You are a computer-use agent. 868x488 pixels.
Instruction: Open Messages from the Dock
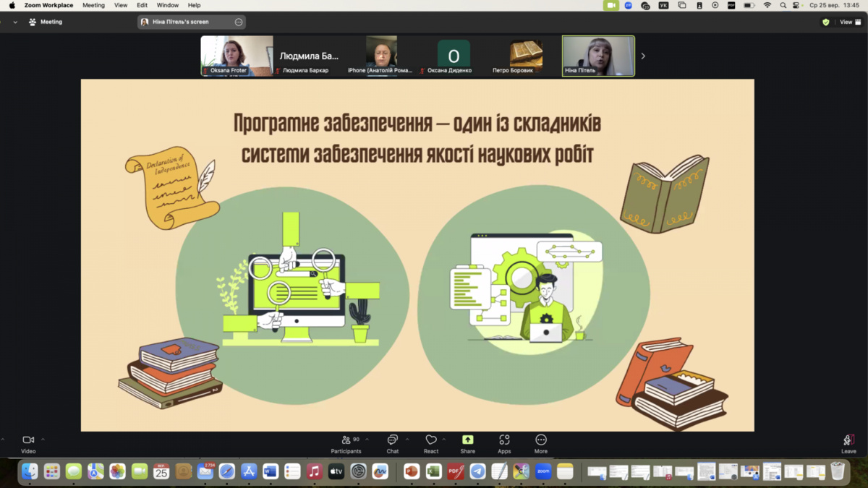tap(74, 471)
